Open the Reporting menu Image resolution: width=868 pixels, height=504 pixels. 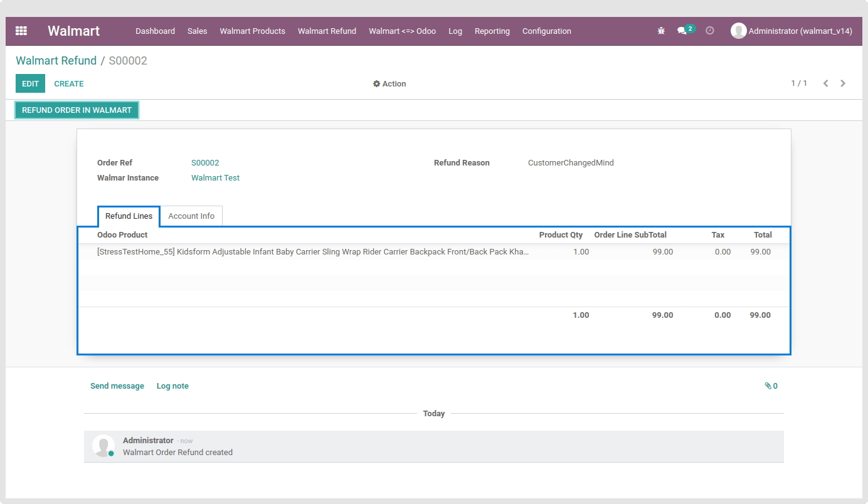pos(492,31)
